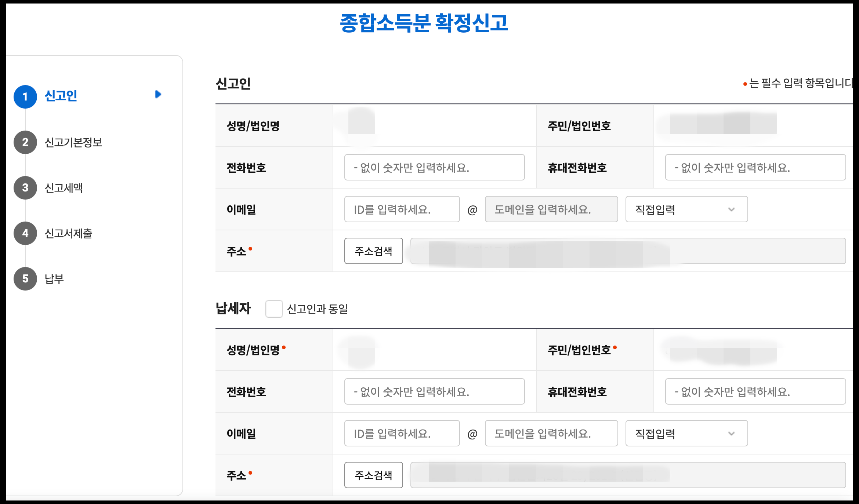Viewport: 859px width, 504px height.
Task: Select 신고기본정보 step in sidebar
Action: click(73, 142)
